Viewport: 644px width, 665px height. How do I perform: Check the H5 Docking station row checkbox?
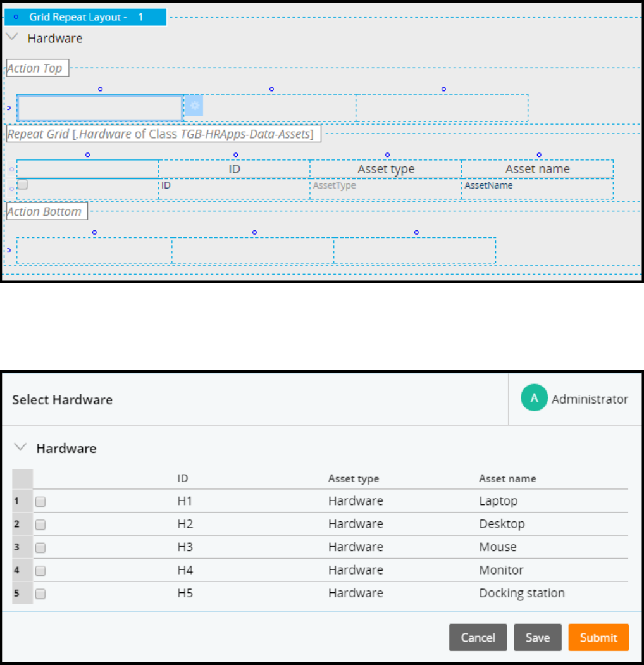40,594
